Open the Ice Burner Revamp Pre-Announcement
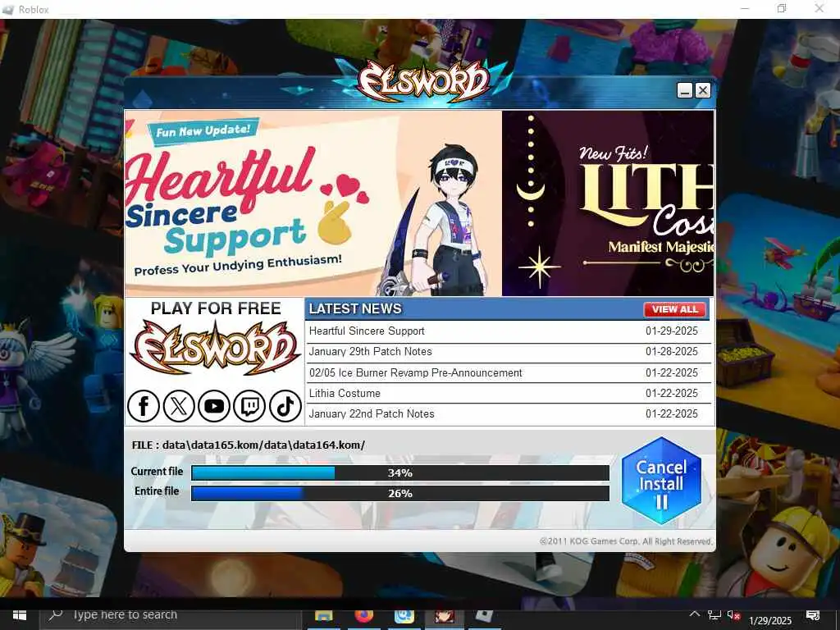The image size is (840, 630). point(416,372)
